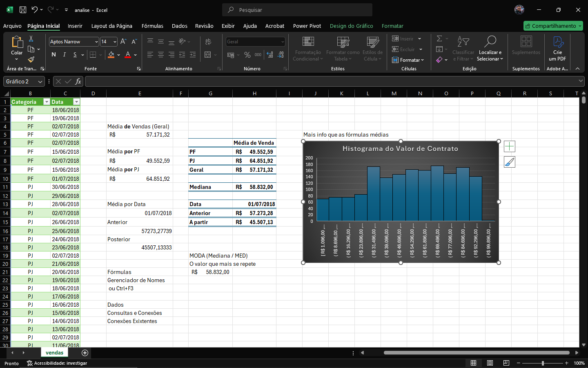Collapse the ribbon with the chevron arrow
Viewport: 588px width, 368px height.
577,69
